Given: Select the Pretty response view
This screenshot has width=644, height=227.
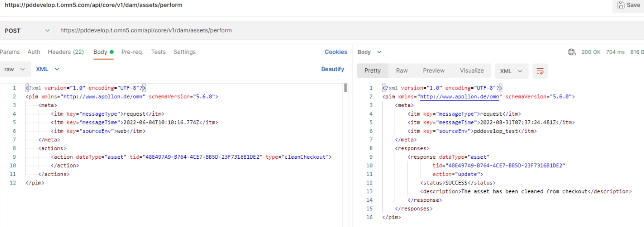Looking at the screenshot, I should (x=372, y=70).
